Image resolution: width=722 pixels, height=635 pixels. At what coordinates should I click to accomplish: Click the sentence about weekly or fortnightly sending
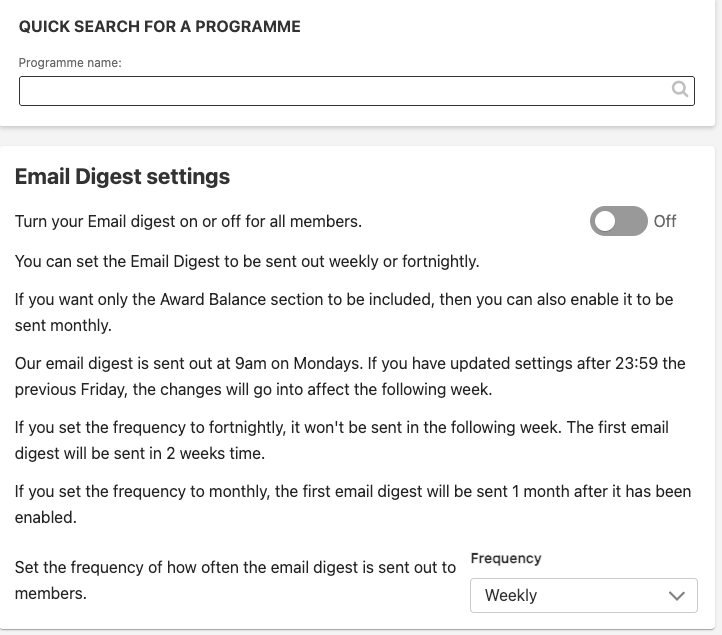pyautogui.click(x=247, y=262)
